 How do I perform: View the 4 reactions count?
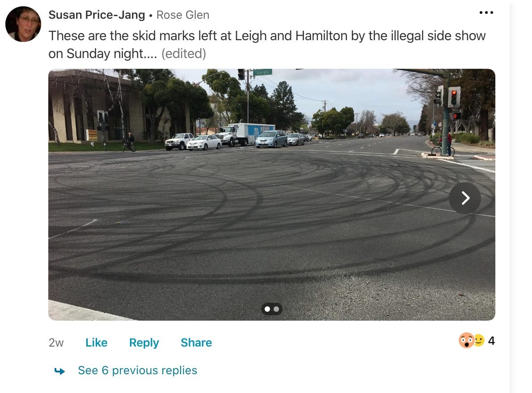pos(491,340)
